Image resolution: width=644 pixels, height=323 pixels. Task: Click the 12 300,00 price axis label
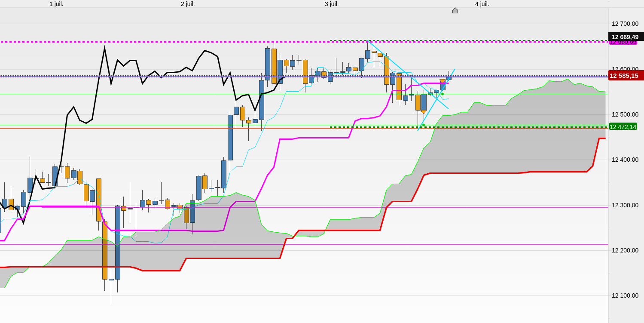point(625,205)
